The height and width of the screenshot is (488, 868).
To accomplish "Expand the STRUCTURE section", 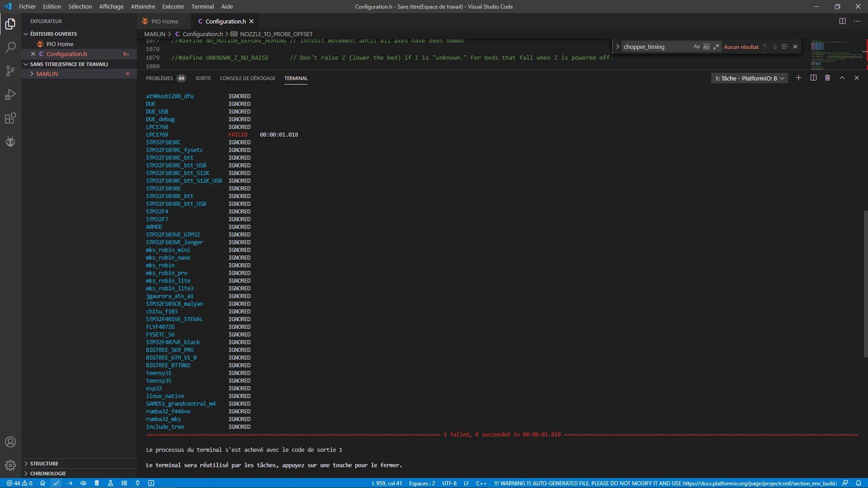I will (44, 464).
